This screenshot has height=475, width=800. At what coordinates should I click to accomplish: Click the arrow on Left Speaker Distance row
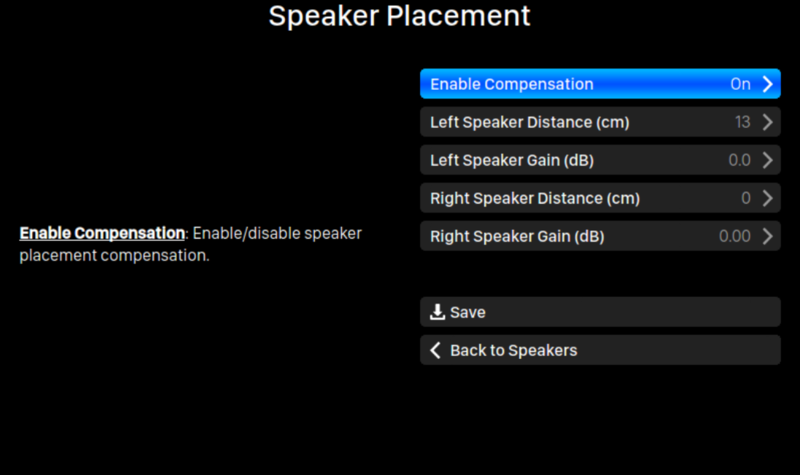pyautogui.click(x=767, y=123)
